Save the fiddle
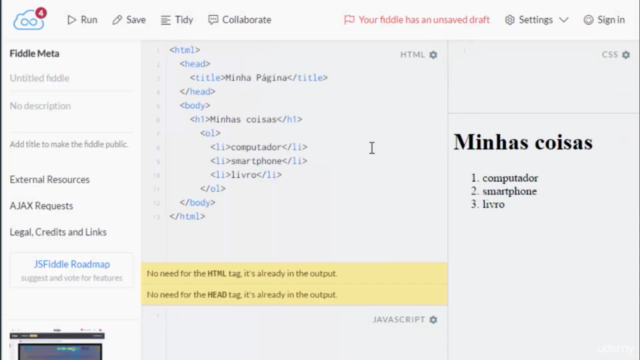The height and width of the screenshot is (360, 640). (129, 20)
